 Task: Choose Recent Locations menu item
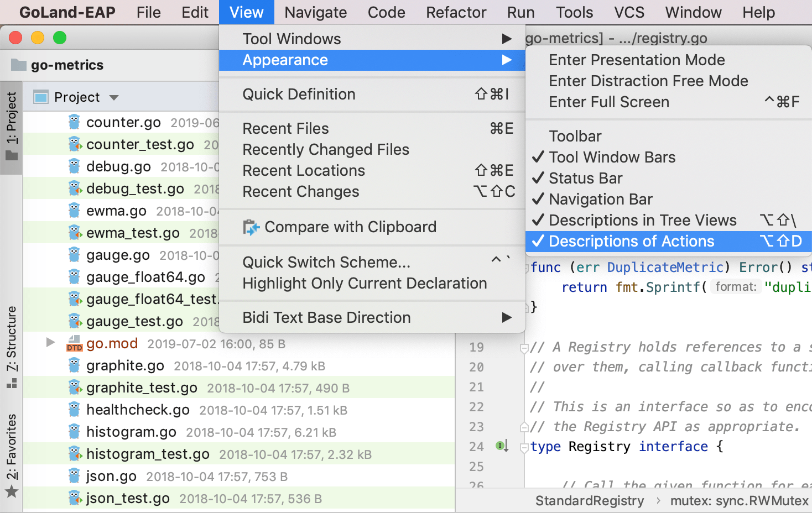click(x=372, y=170)
